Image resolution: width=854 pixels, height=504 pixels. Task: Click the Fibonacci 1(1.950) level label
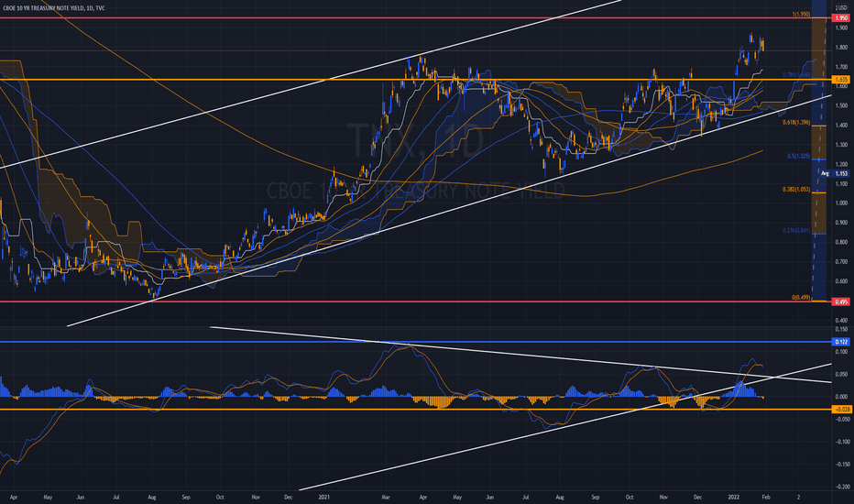[x=801, y=14]
